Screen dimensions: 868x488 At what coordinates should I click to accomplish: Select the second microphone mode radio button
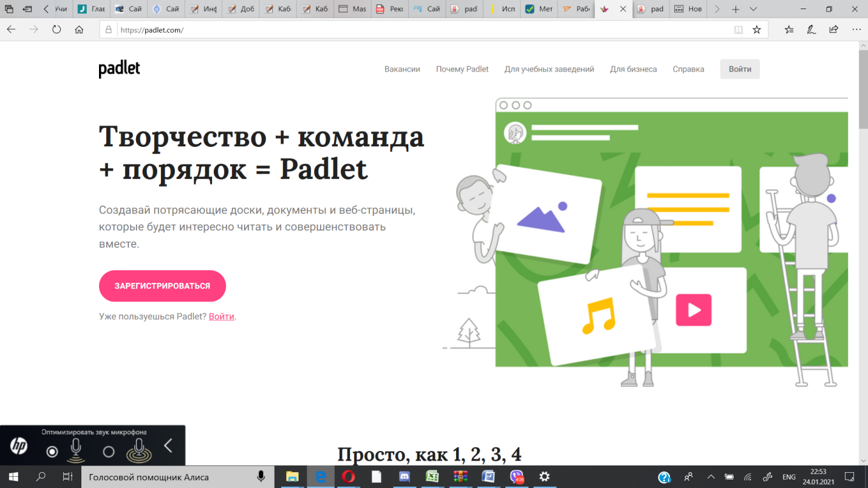coord(109,452)
